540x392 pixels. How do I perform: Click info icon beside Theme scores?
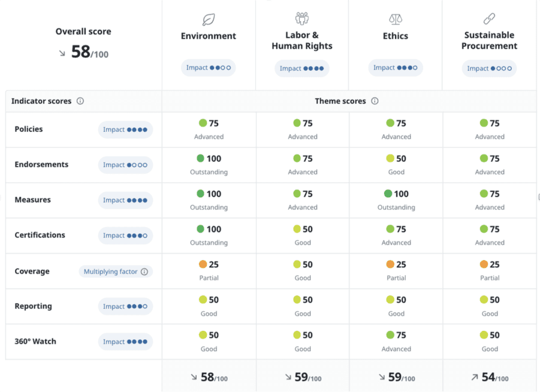[x=375, y=101]
